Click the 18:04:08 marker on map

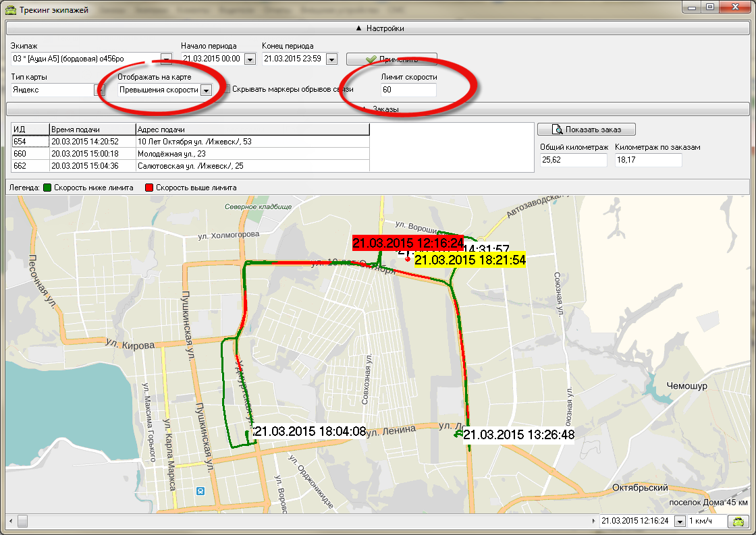pyautogui.click(x=310, y=430)
